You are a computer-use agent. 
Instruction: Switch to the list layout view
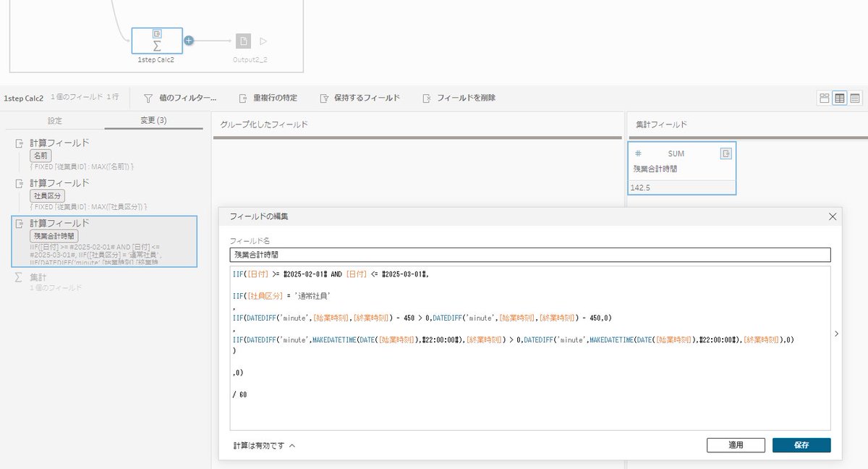pyautogui.click(x=854, y=97)
